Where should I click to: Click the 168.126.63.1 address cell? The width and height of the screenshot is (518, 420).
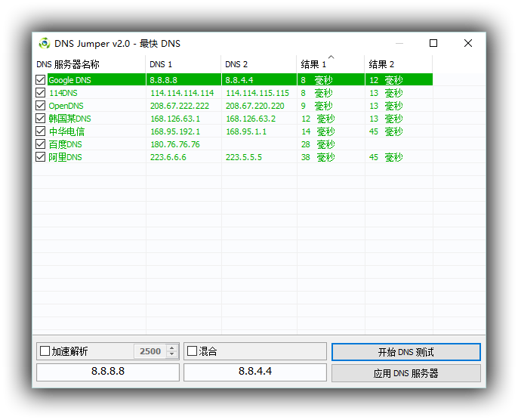coord(175,119)
